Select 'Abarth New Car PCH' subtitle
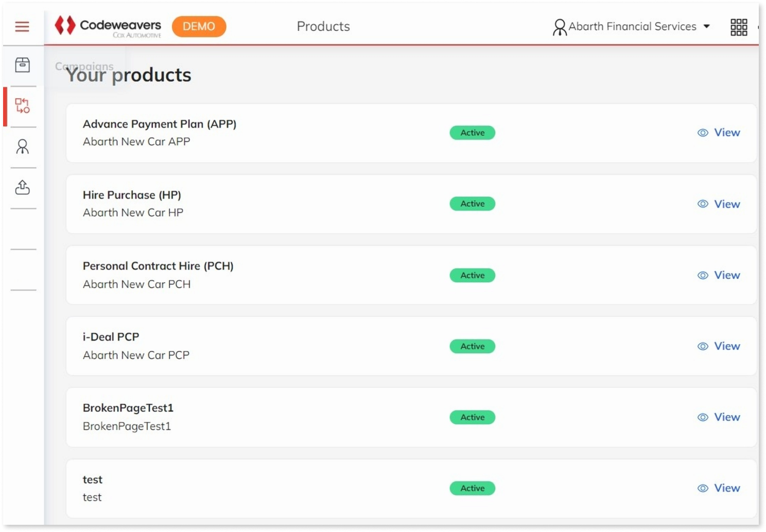Screen dimensions: 766x532 click(x=136, y=284)
